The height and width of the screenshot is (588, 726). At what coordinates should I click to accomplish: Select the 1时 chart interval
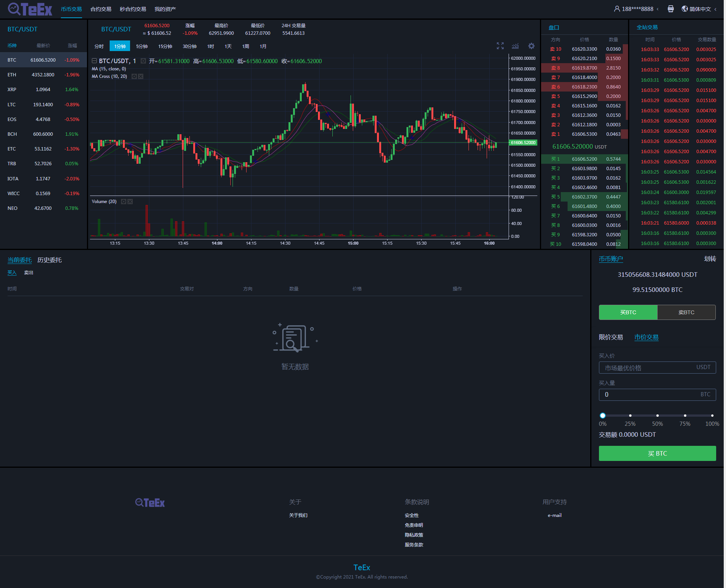pyautogui.click(x=211, y=46)
